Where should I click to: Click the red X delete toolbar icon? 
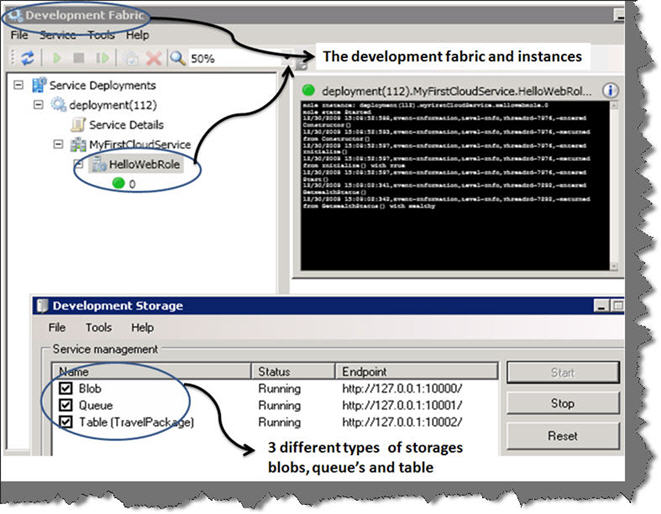[154, 58]
